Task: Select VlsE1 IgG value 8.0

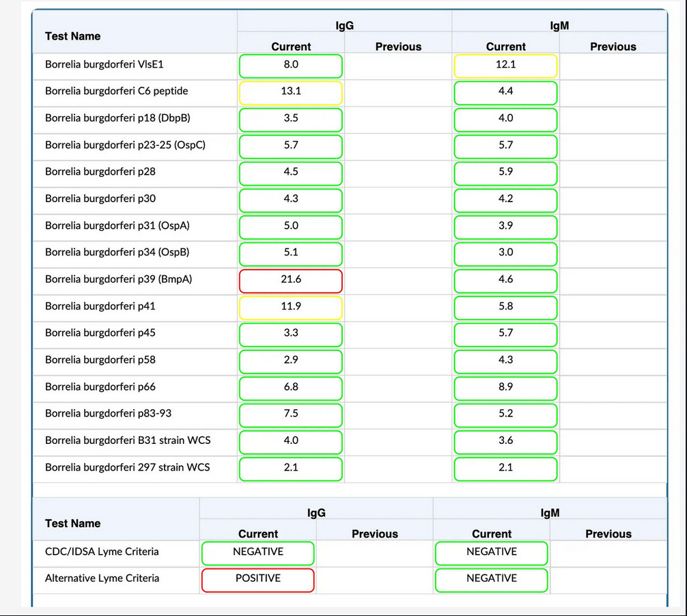Action: point(291,66)
